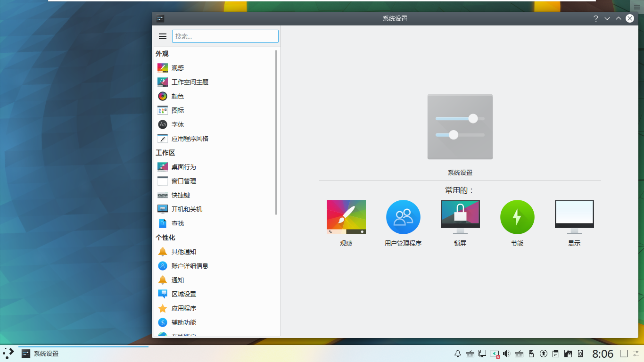644x362 pixels.
Task: Click the help question mark in titlebar
Action: 596,18
